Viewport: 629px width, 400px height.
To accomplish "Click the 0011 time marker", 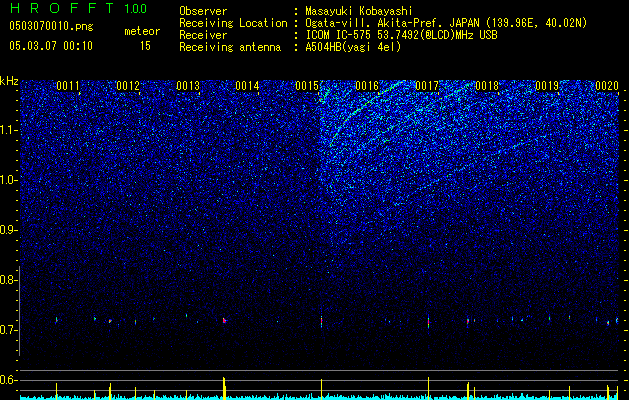I will coord(68,86).
